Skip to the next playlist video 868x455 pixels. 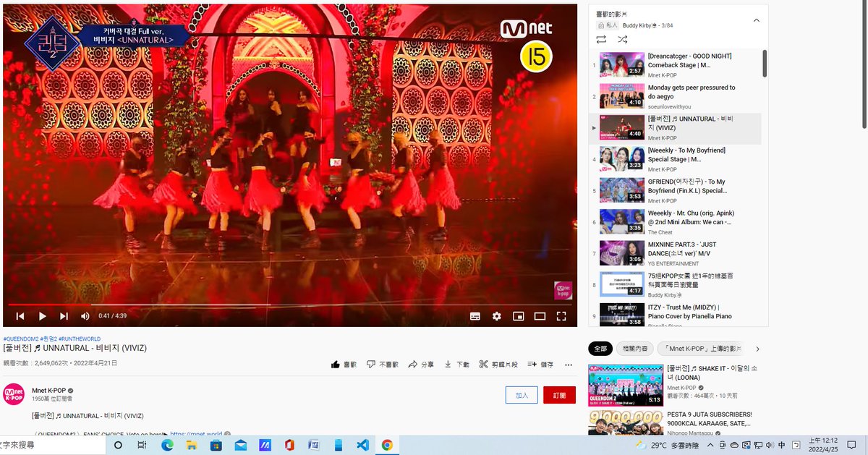click(64, 316)
